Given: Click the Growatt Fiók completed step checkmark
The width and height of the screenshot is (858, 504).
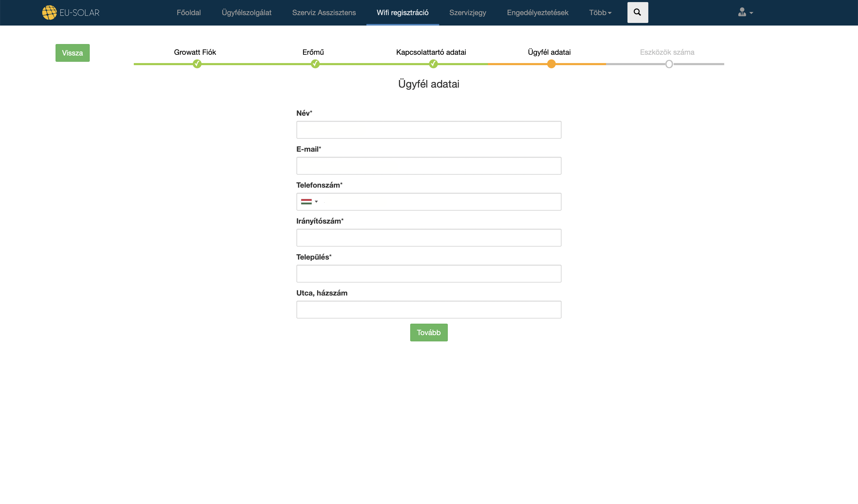Looking at the screenshot, I should coord(197,64).
